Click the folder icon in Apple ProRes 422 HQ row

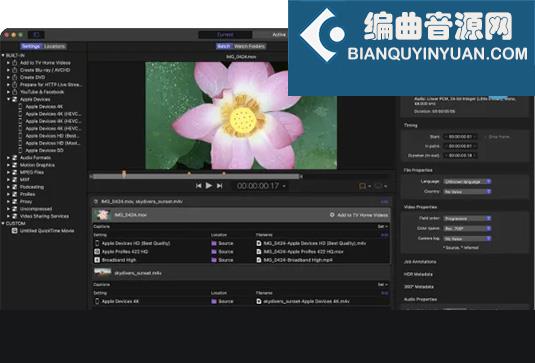point(214,251)
